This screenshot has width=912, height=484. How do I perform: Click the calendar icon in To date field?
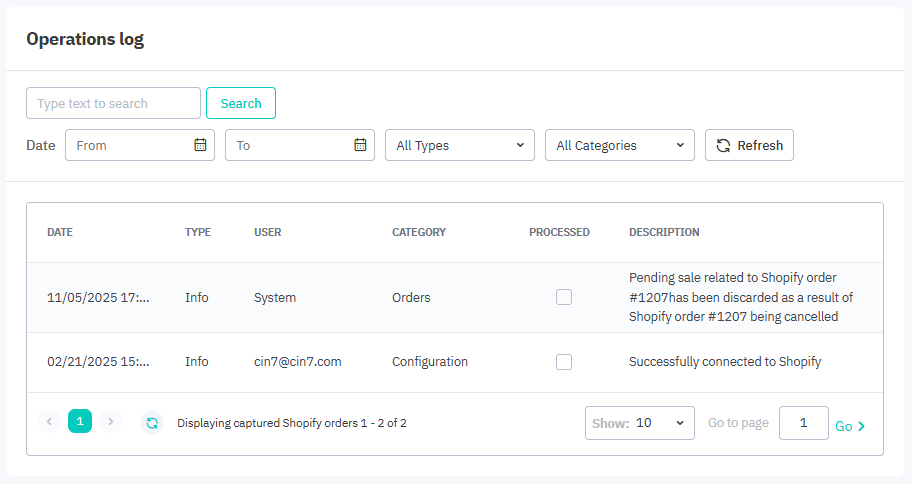click(x=360, y=145)
